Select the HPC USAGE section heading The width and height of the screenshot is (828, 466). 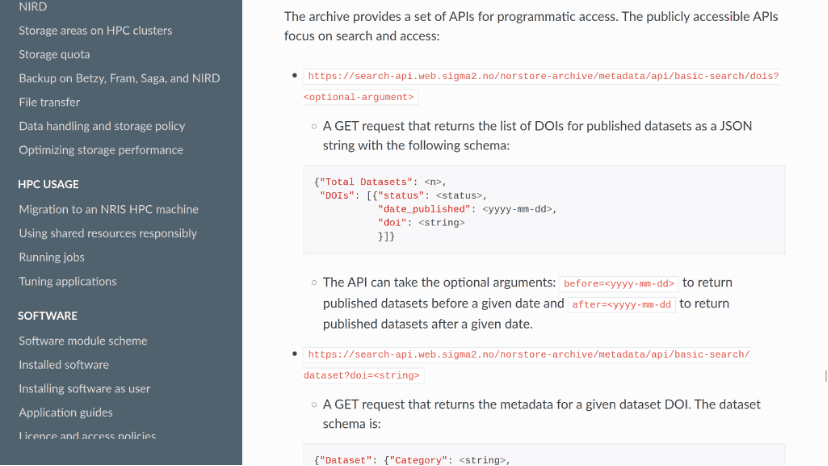point(48,184)
